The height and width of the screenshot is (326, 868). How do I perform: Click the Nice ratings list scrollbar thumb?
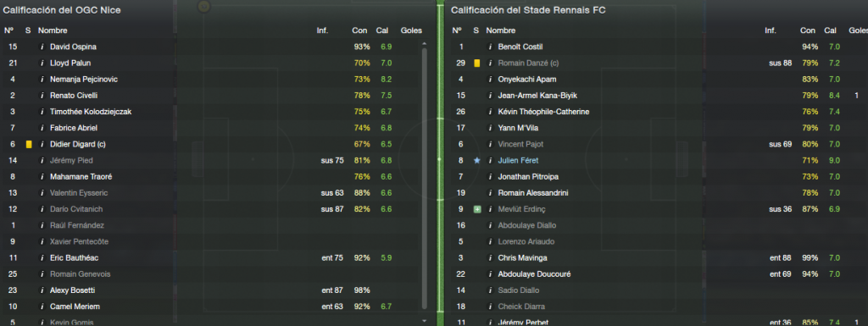(x=425, y=177)
